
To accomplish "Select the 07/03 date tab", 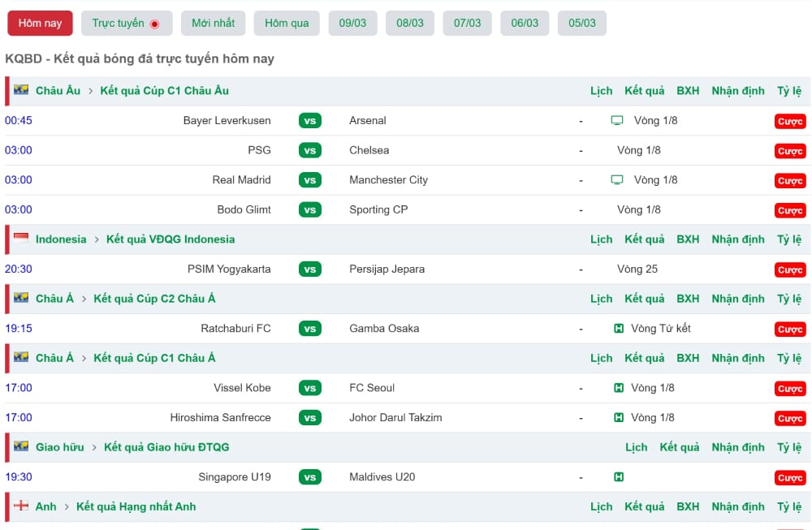I will pyautogui.click(x=468, y=24).
